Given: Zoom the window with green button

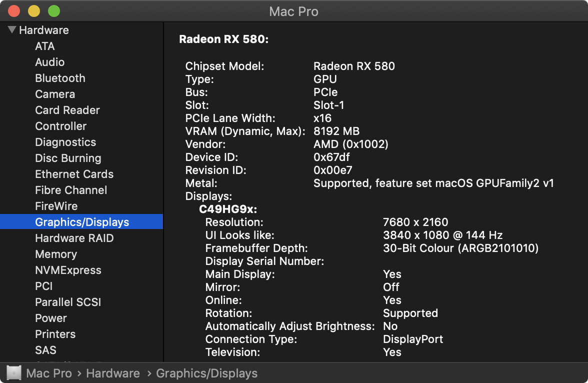Looking at the screenshot, I should coord(54,11).
